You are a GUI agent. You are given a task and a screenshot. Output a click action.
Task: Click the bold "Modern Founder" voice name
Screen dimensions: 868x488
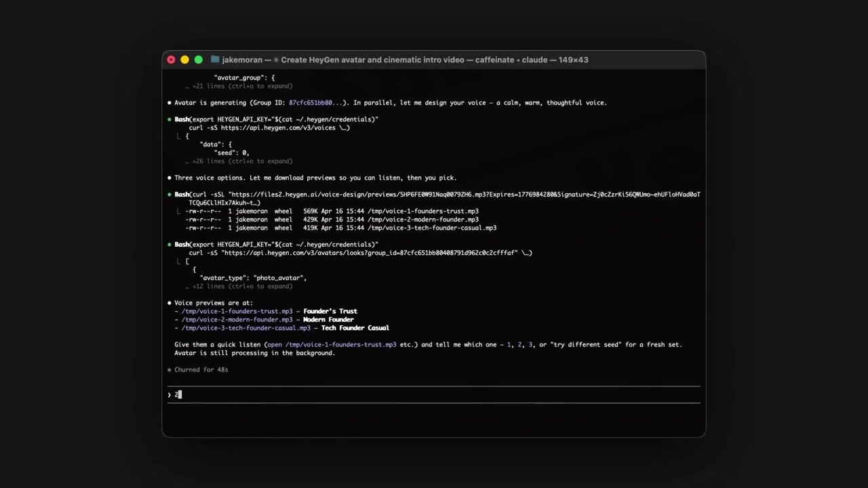[328, 319]
